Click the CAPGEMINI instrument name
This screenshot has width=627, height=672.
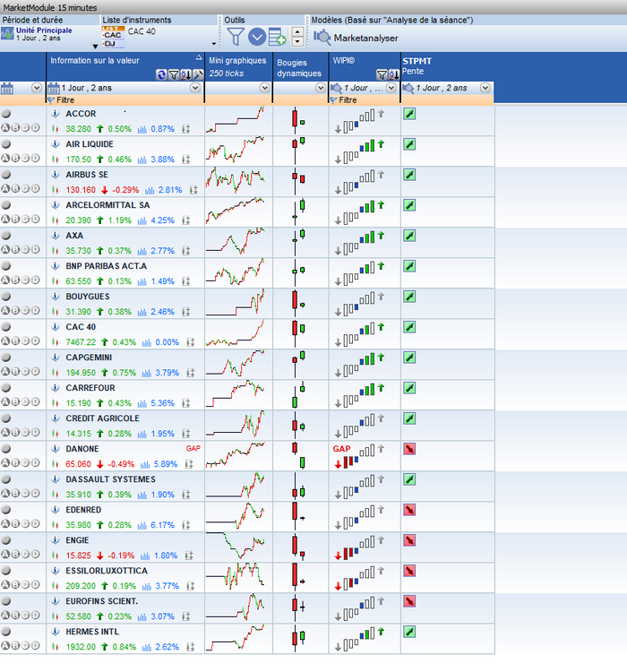[90, 358]
